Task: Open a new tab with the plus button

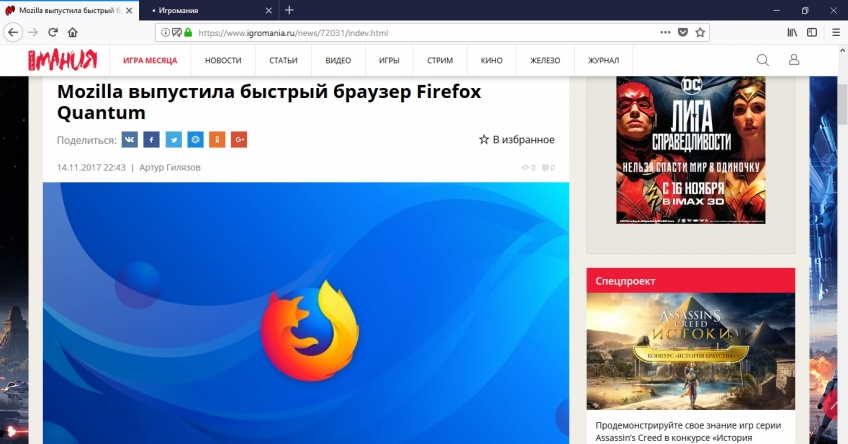Action: [x=289, y=10]
